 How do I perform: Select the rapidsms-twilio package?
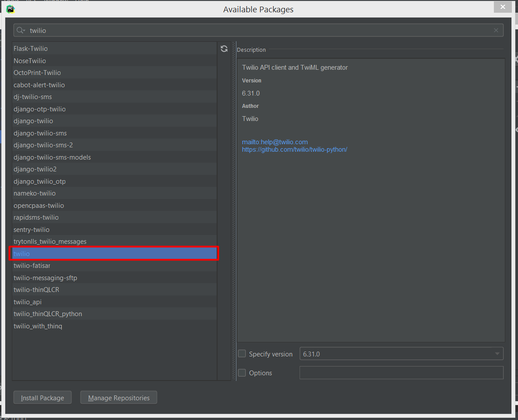coord(114,217)
